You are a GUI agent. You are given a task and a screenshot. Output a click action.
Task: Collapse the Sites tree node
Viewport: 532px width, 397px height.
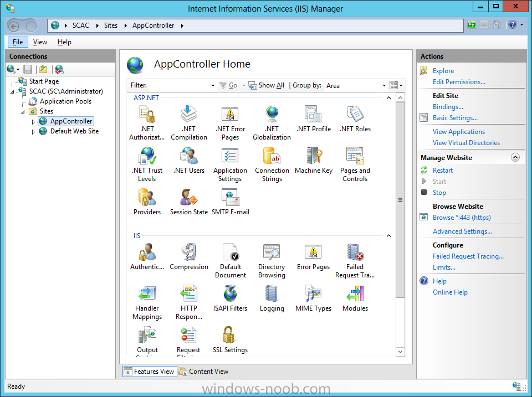pos(23,111)
